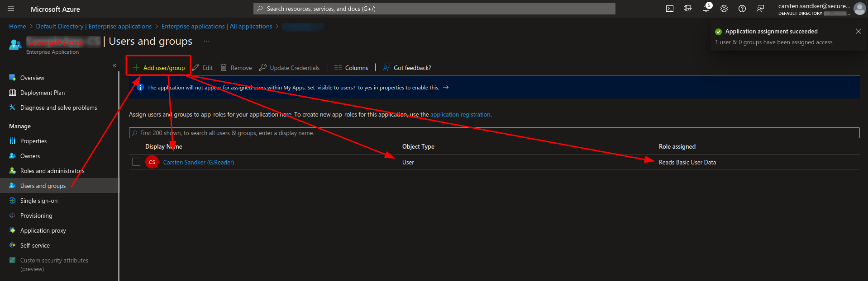Open Provisioning in sidebar
Image resolution: width=868 pixels, height=281 pixels.
(36, 215)
